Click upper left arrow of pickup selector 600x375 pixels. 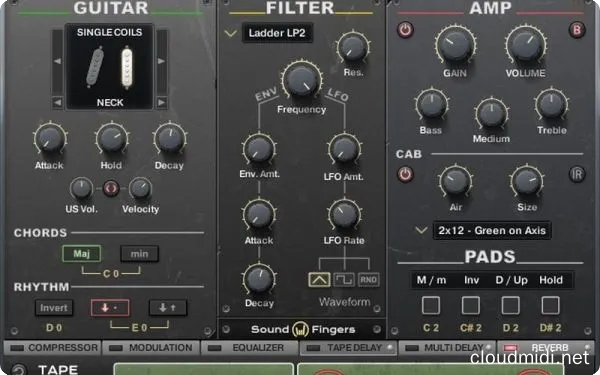tap(57, 61)
